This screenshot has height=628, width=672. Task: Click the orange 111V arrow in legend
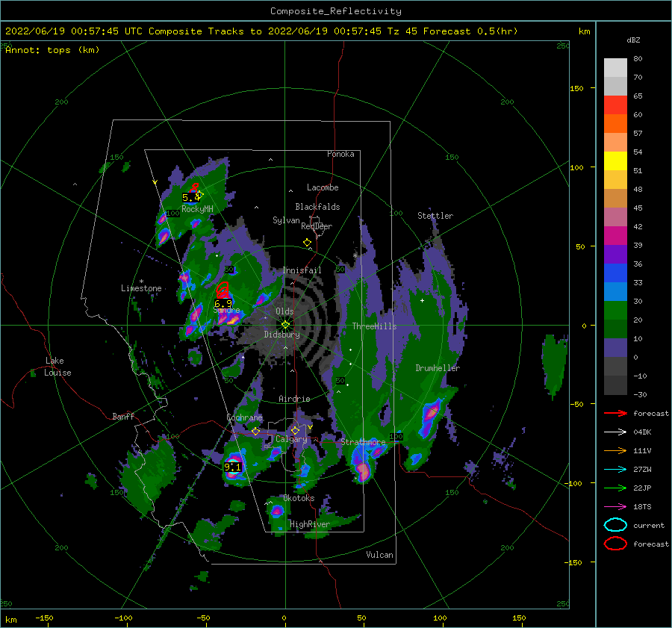[615, 450]
